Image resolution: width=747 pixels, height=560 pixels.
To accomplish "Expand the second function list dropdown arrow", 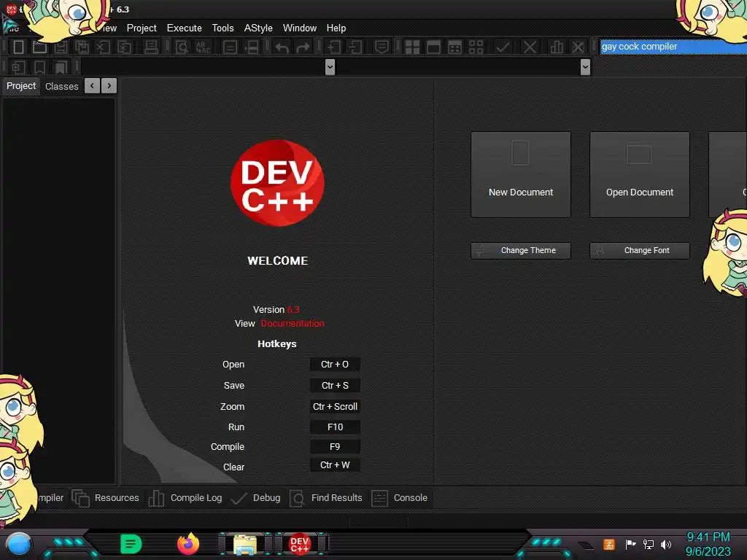I will click(x=586, y=67).
